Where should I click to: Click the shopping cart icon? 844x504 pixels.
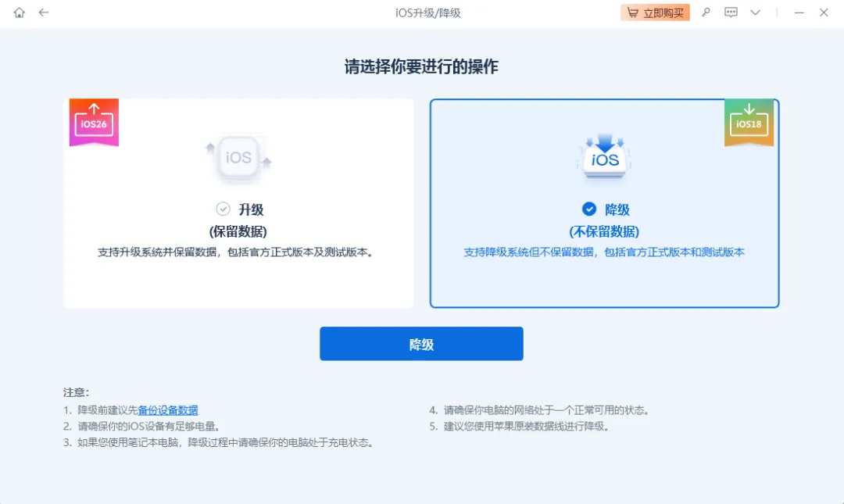(633, 13)
